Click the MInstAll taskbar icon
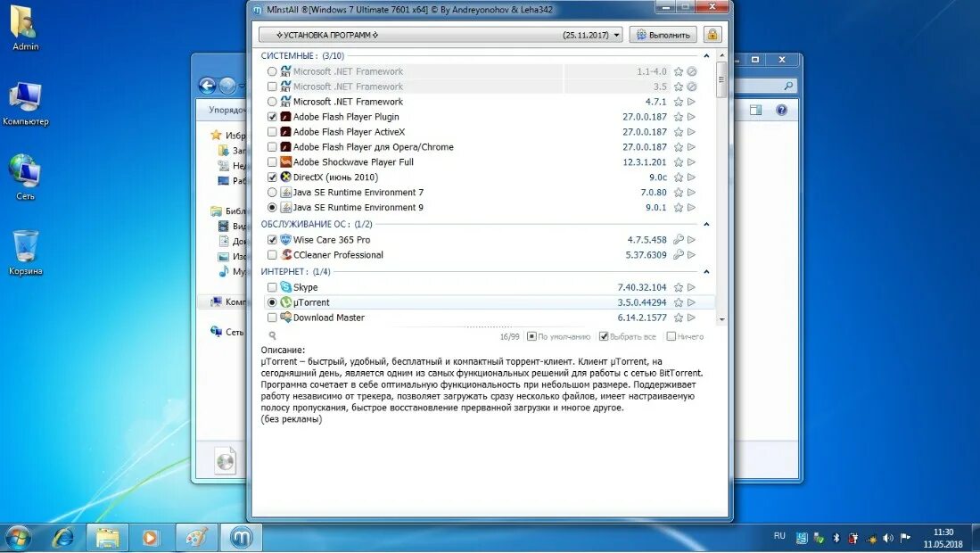Viewport: 980px width, 553px height. tap(242, 537)
